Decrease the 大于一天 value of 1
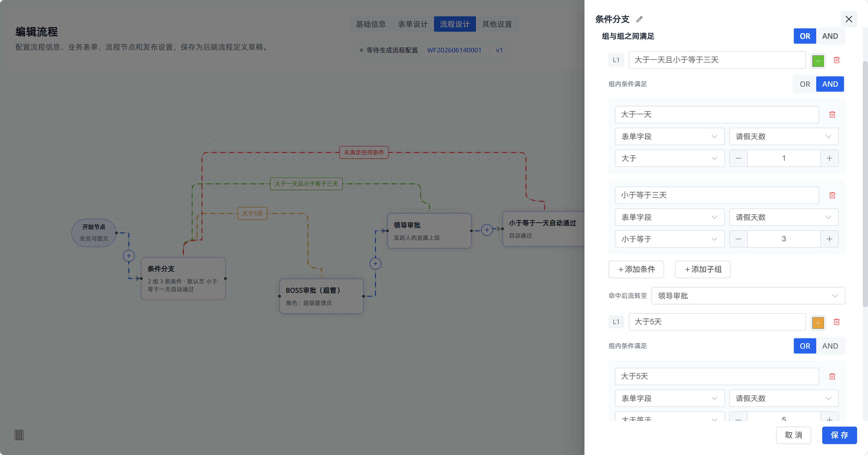This screenshot has height=455, width=868. [x=738, y=158]
